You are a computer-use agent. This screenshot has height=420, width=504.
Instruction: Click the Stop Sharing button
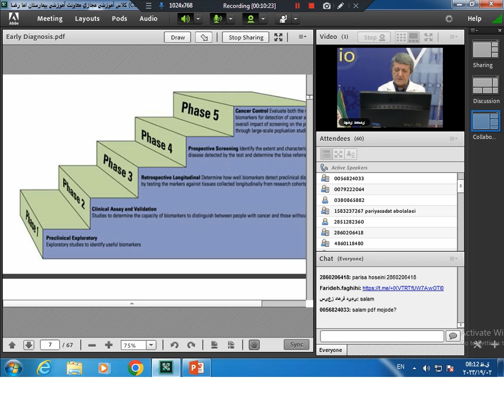coord(246,37)
